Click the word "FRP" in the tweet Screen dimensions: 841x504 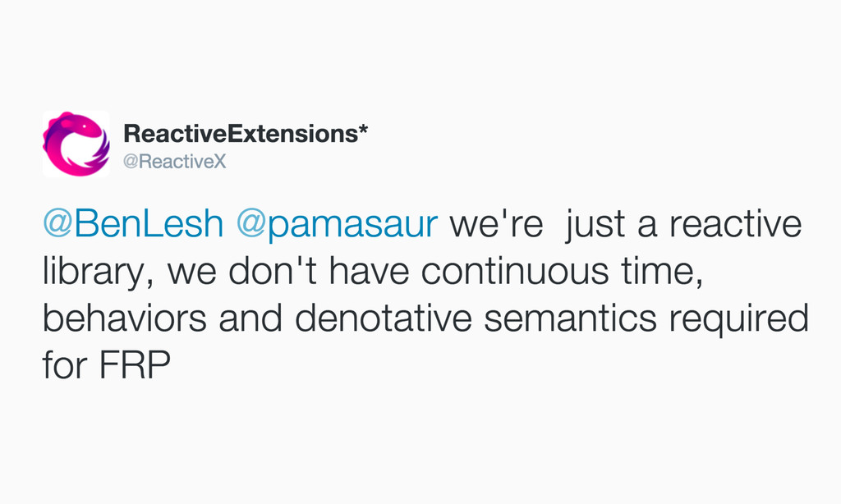(136, 365)
